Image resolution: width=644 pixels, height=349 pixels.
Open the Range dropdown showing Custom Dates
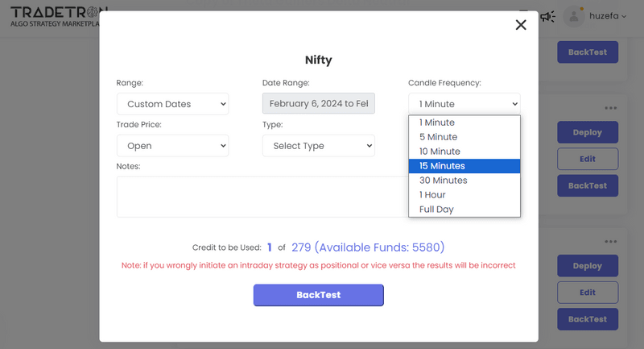click(172, 104)
